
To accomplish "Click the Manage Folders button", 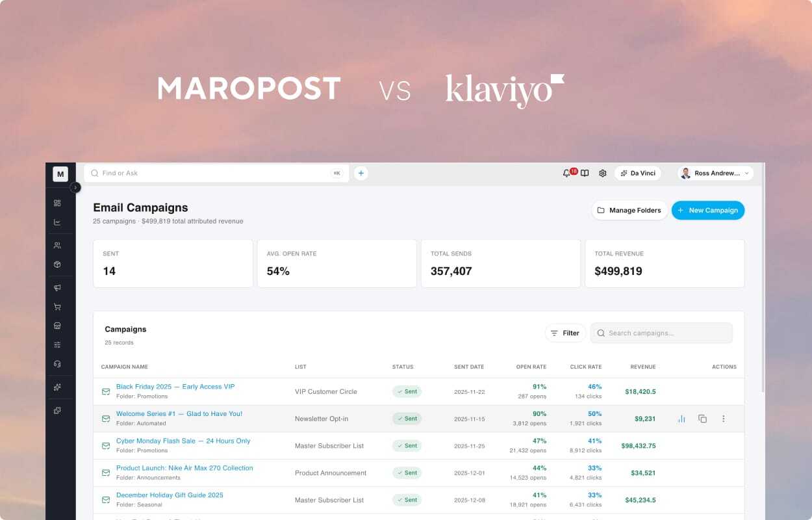I will pyautogui.click(x=629, y=210).
